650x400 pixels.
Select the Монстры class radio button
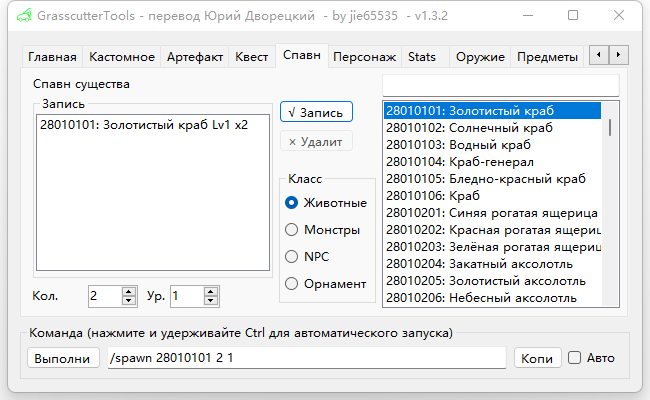292,229
